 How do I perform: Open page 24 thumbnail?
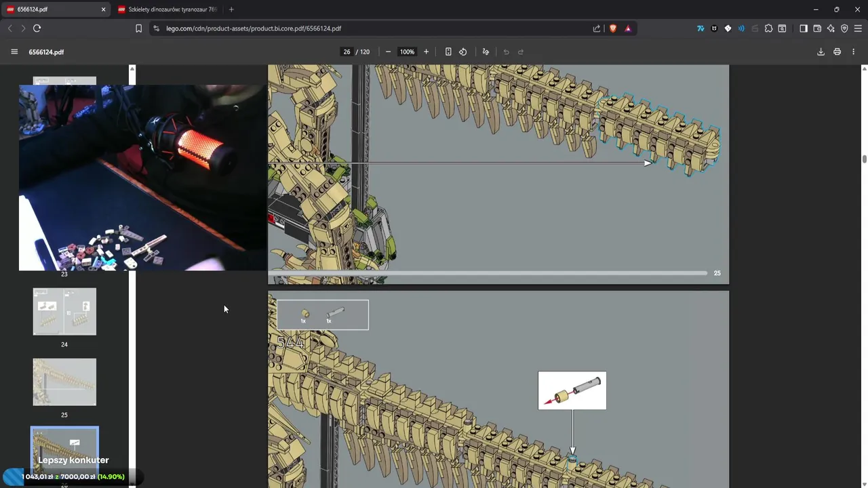(x=64, y=312)
